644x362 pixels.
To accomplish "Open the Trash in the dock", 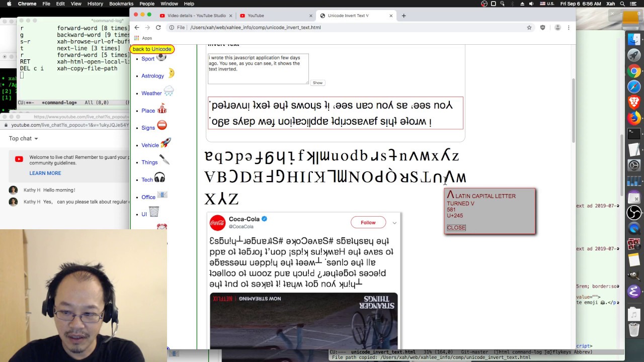I will click(x=634, y=330).
